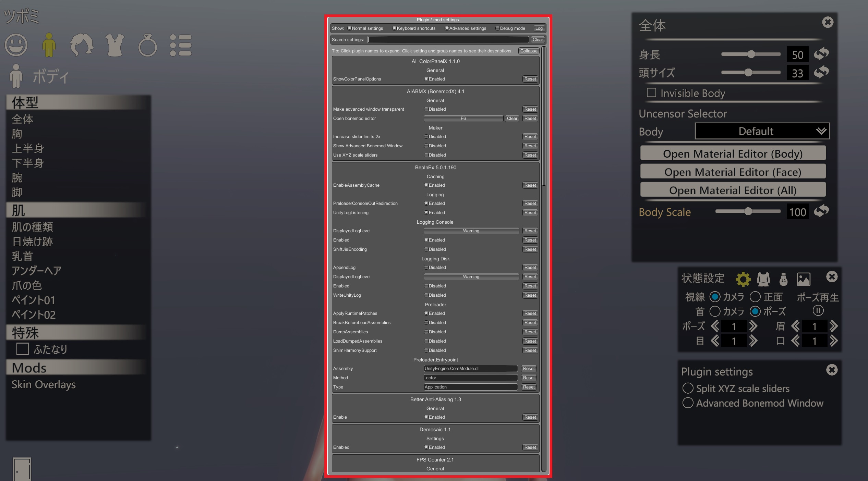This screenshot has width=868, height=481.
Task: Click Open Material Editor (Face) button
Action: point(733,171)
